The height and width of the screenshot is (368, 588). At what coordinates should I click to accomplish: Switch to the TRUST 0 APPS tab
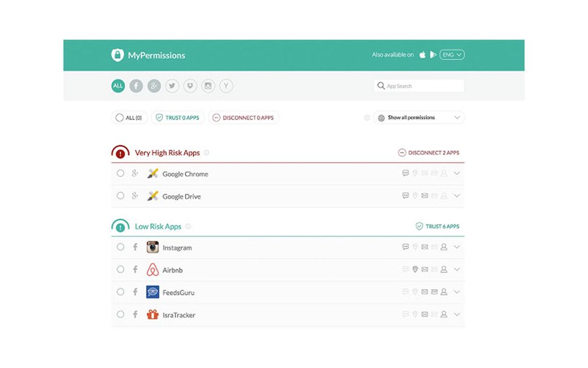[x=177, y=118]
